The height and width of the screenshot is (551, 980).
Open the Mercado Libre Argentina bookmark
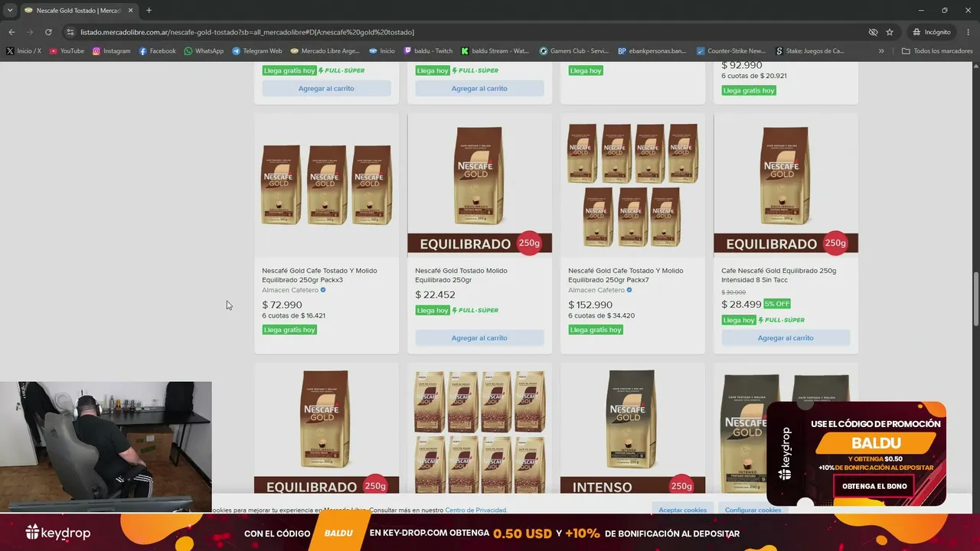tap(325, 51)
